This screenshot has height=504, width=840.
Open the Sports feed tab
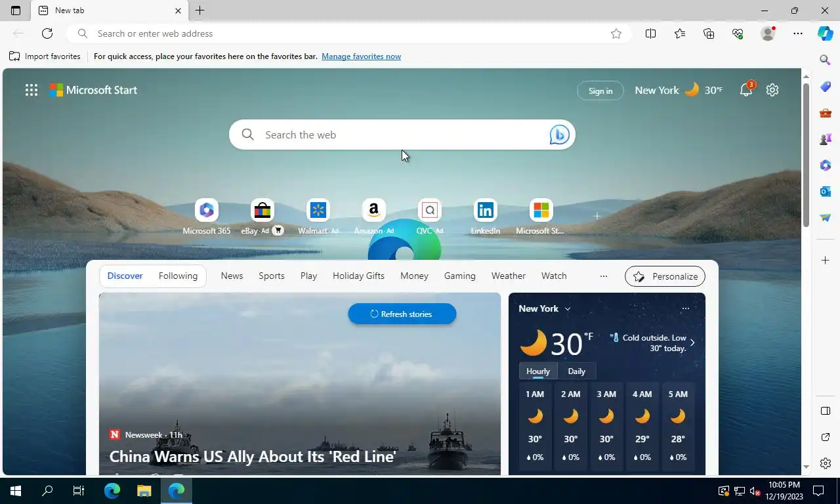(272, 276)
